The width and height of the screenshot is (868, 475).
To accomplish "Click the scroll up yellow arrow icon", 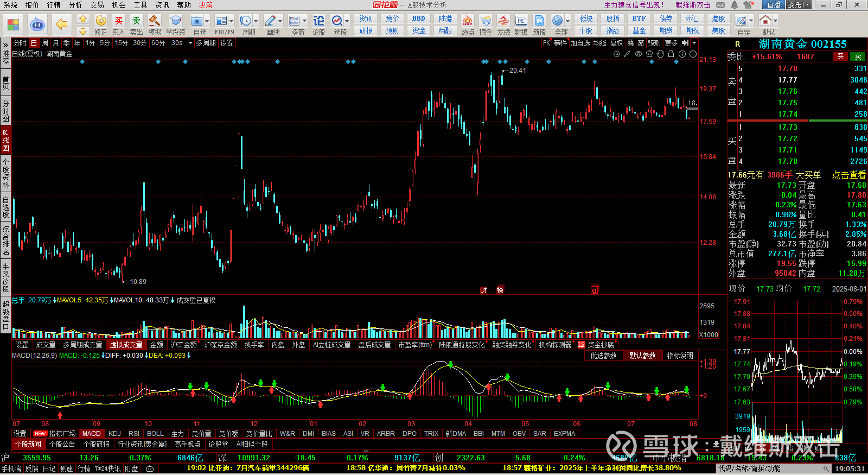I will pos(83,19).
